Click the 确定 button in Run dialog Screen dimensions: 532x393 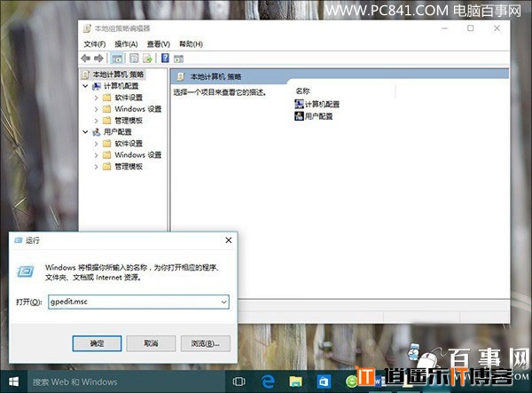tap(97, 343)
